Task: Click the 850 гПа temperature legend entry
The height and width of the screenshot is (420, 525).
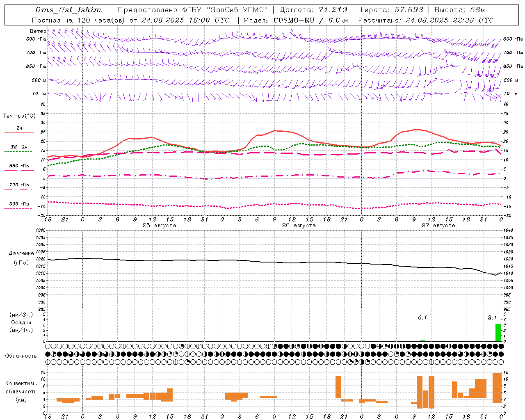Action: (19, 166)
